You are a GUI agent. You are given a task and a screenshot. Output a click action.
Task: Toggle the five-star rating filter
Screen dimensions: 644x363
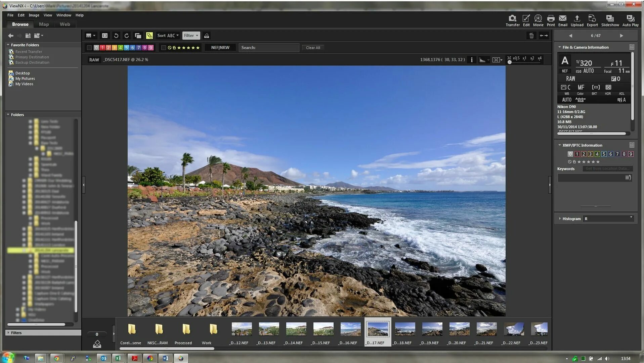pos(198,47)
